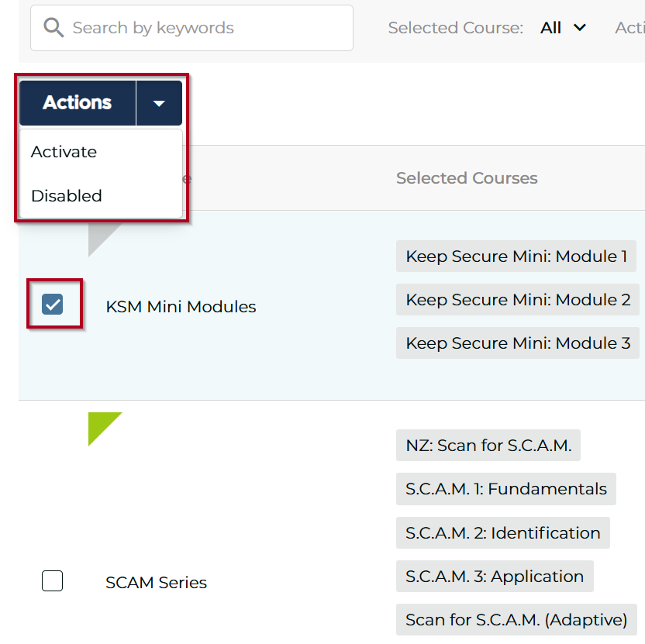Uncheck the KSM Mini Modules checkbox
This screenshot has width=645, height=644.
point(53,305)
